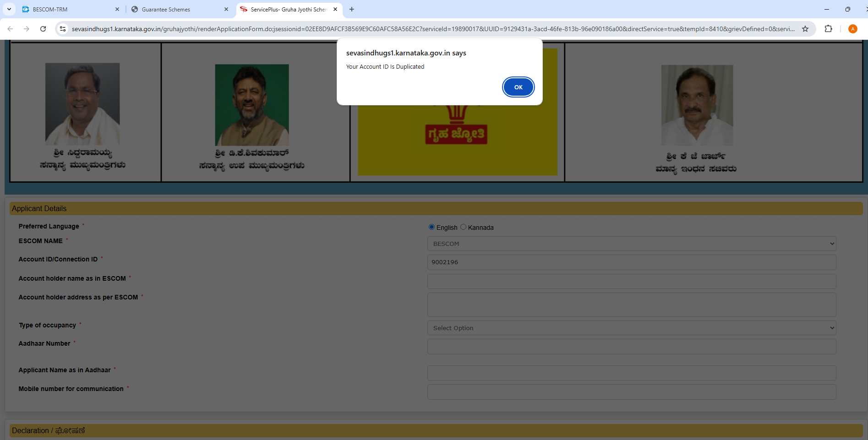Open the Type of occupancy dropdown

point(632,328)
